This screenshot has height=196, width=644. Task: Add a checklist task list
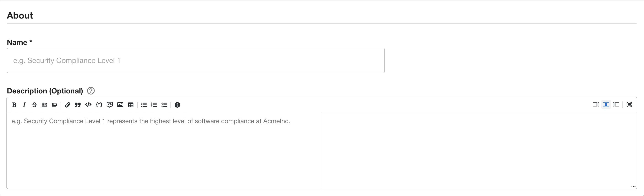pos(164,105)
